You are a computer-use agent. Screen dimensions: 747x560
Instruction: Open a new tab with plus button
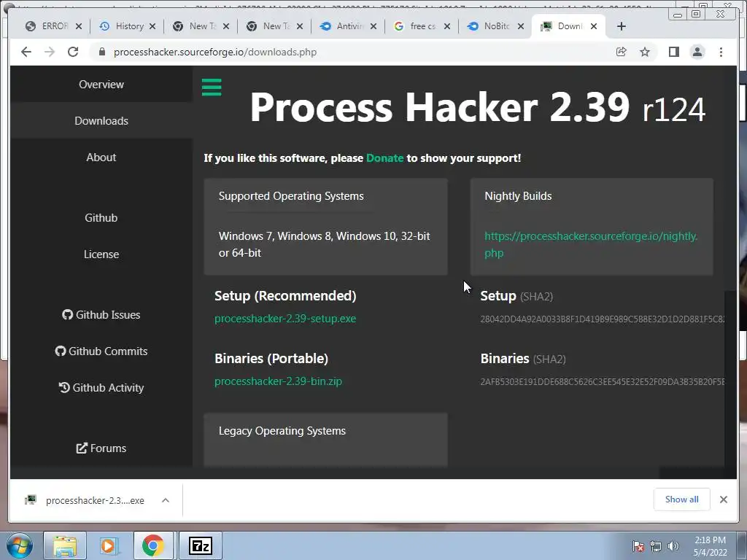[x=622, y=26]
